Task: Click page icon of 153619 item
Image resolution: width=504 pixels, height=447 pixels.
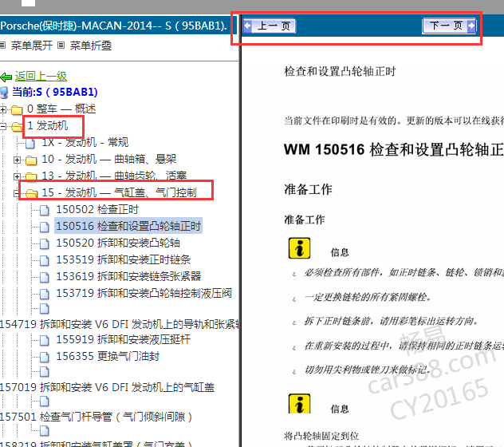Action: click(45, 277)
